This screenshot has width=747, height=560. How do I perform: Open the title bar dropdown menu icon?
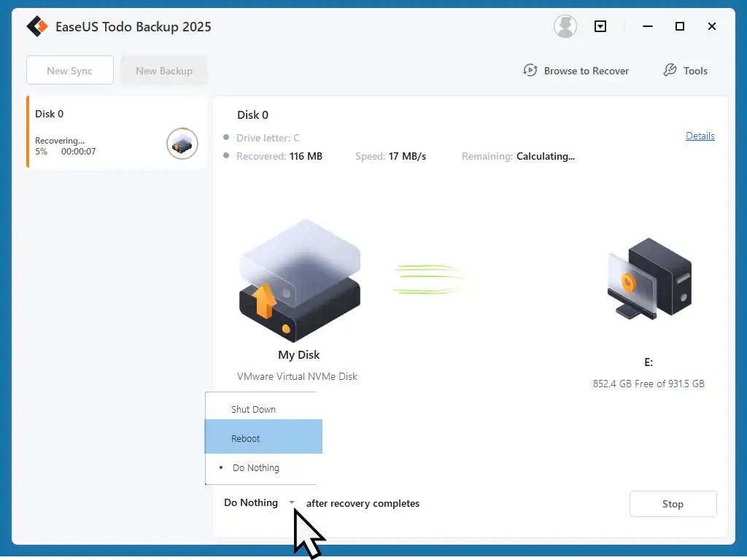pos(600,27)
